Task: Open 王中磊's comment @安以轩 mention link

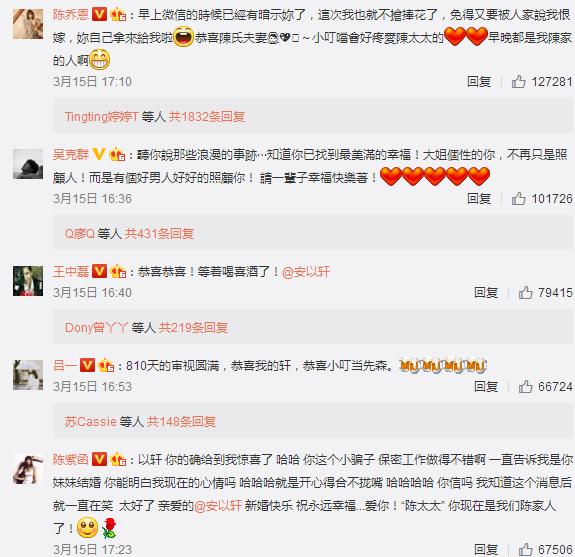Action: coord(306,272)
